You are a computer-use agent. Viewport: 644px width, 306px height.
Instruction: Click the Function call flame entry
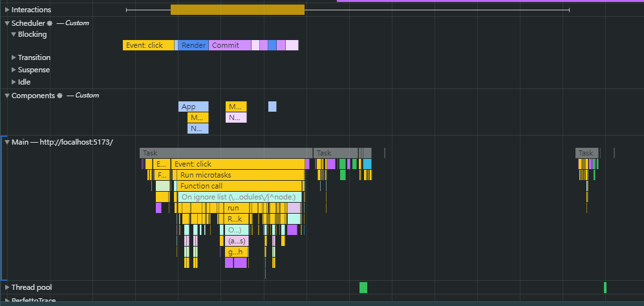[239, 186]
